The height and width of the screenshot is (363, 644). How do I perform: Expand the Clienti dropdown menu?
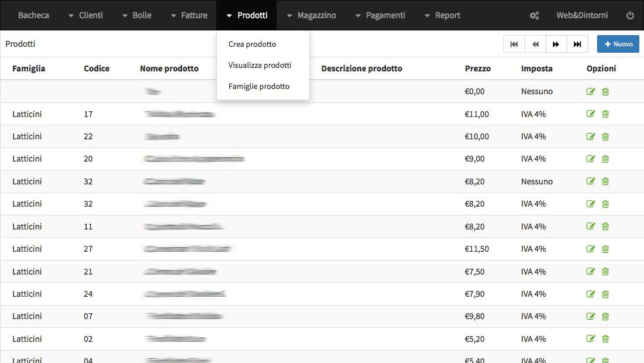pyautogui.click(x=86, y=15)
